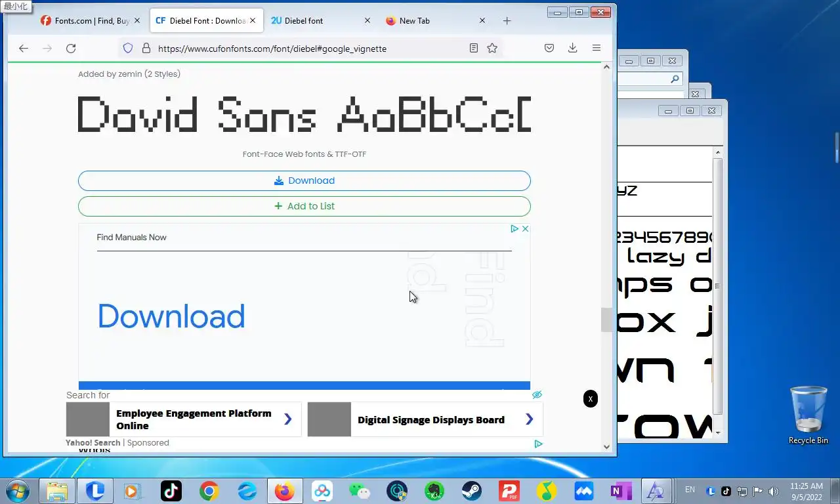Open a new tab with plus button
The image size is (840, 504).
point(507,20)
